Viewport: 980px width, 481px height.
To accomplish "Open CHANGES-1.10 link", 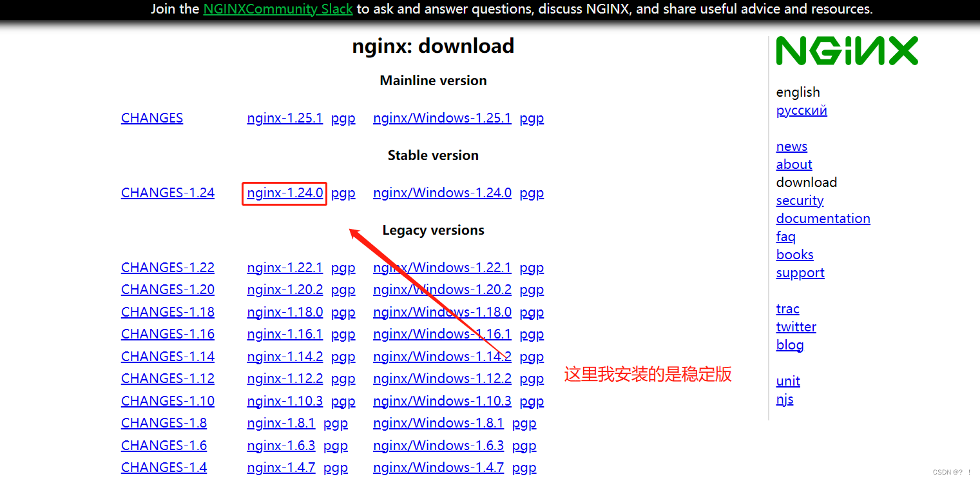I will click(168, 401).
